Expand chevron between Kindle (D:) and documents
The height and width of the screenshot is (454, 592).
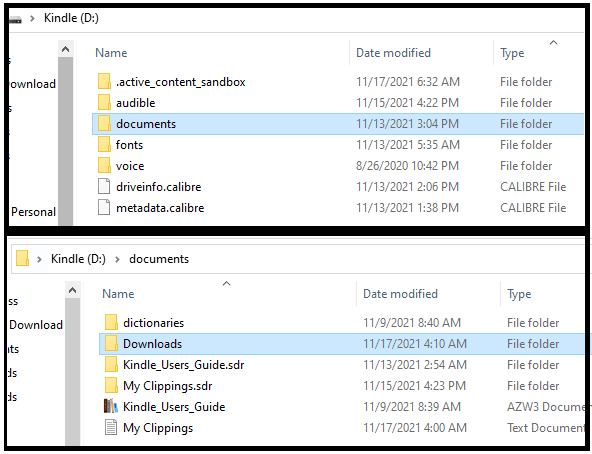point(117,259)
